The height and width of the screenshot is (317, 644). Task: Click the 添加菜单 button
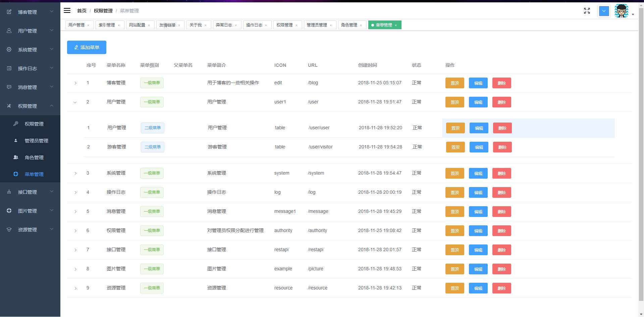tap(87, 47)
